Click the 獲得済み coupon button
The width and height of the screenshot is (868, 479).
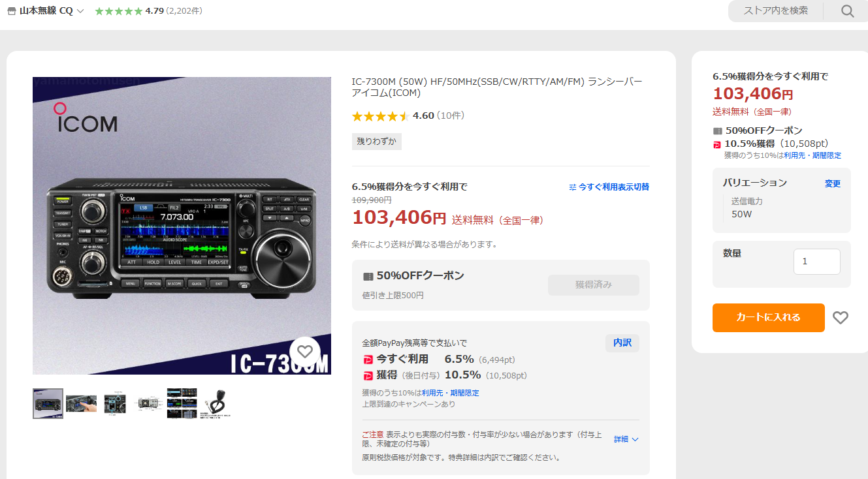594,285
